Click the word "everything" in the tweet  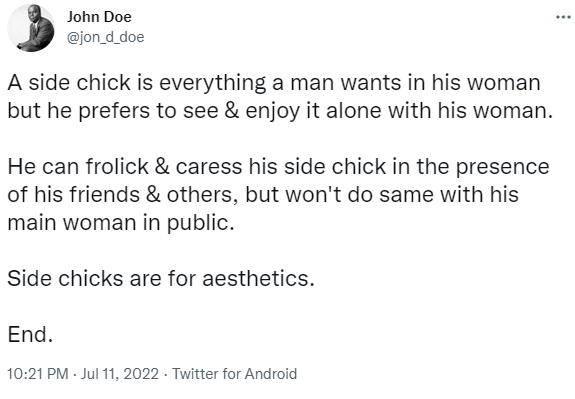pyautogui.click(x=212, y=83)
